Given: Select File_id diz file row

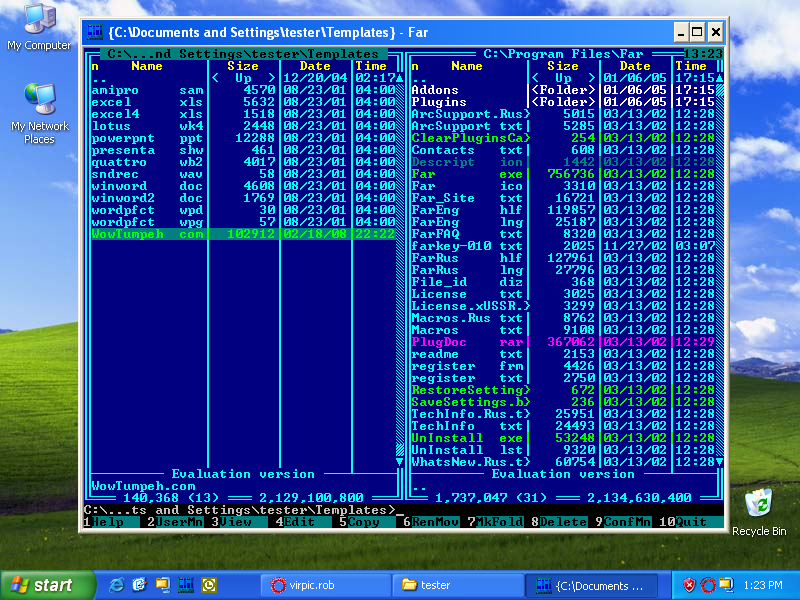Looking at the screenshot, I should click(563, 282).
